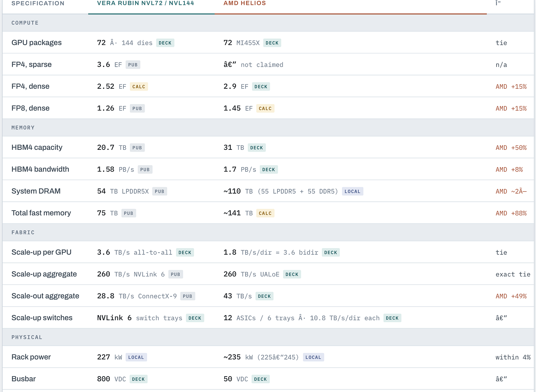The height and width of the screenshot is (392, 536).
Task: Click 'AMD +15%' in the FP4, dense row
Action: coord(511,86)
